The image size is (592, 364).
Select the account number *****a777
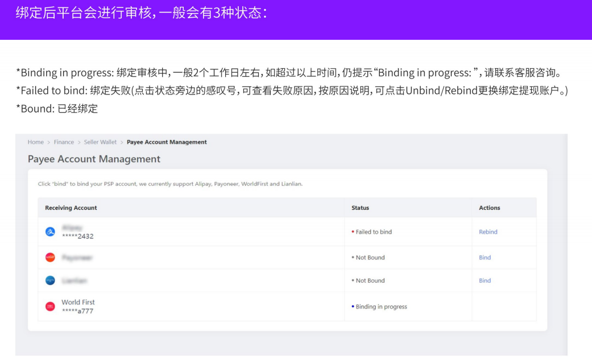click(x=77, y=311)
